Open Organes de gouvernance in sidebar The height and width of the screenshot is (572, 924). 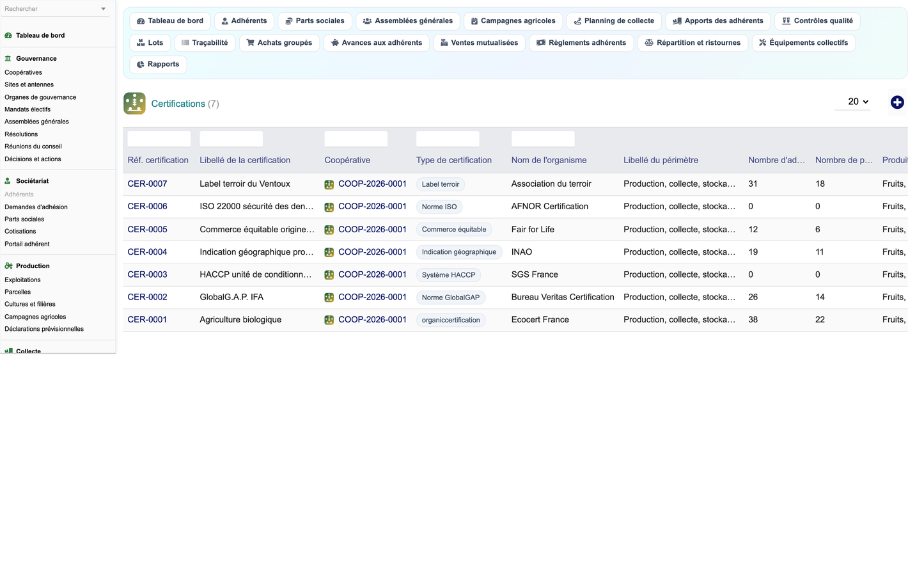40,97
